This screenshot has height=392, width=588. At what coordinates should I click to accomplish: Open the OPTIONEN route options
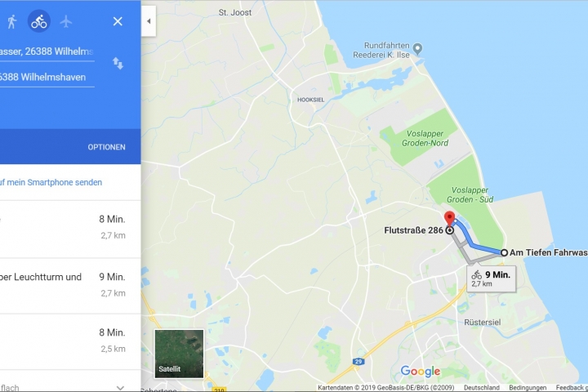[106, 147]
